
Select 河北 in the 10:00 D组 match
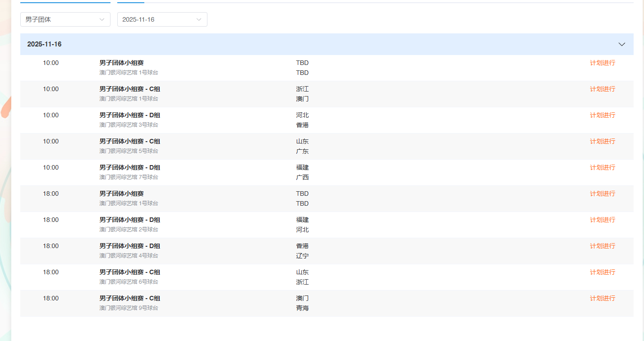(303, 115)
